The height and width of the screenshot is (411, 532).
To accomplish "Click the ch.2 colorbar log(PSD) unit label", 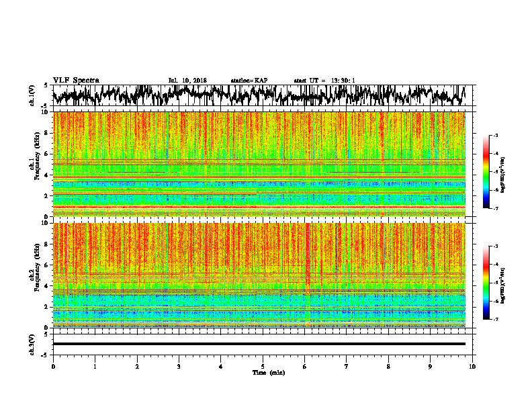I will [502, 285].
